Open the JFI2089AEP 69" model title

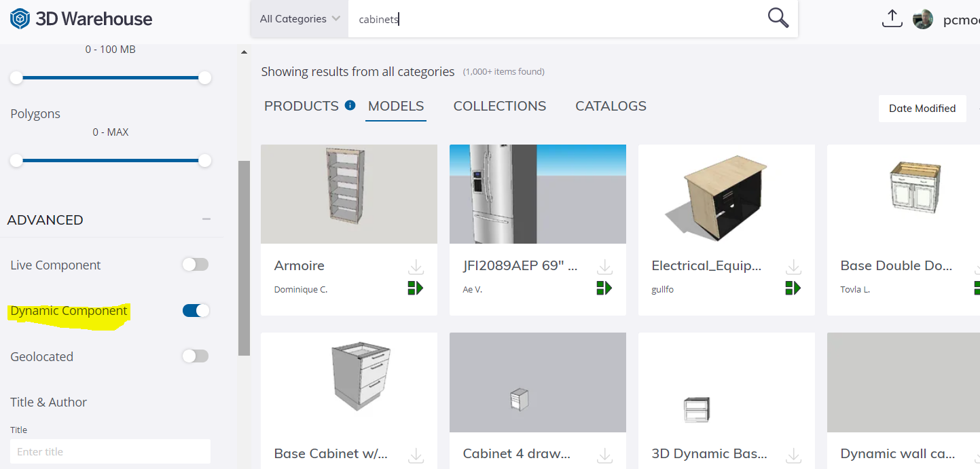tap(520, 265)
